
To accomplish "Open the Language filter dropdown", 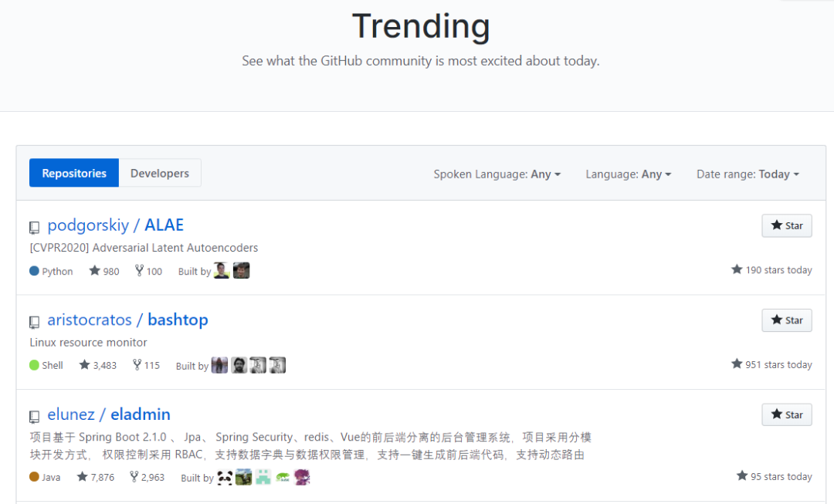I will [628, 174].
